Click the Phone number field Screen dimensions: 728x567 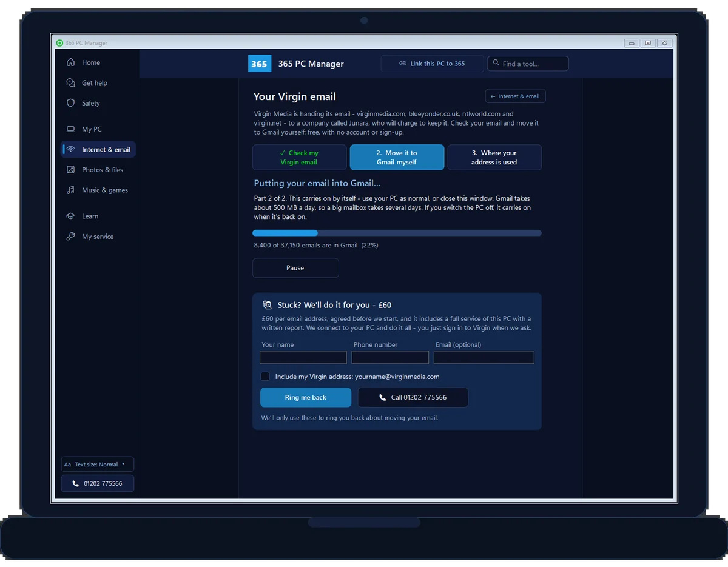tap(390, 357)
